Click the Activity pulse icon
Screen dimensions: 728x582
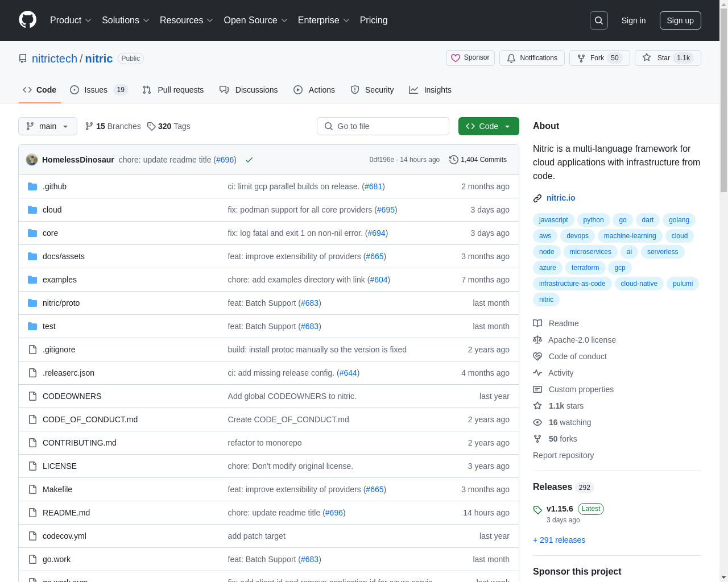pyautogui.click(x=537, y=373)
